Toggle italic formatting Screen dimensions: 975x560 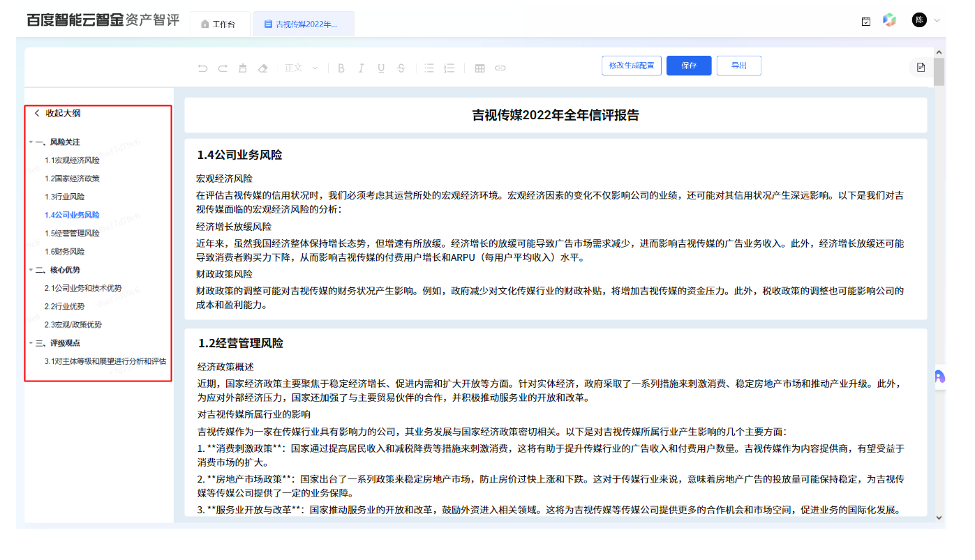tap(361, 68)
